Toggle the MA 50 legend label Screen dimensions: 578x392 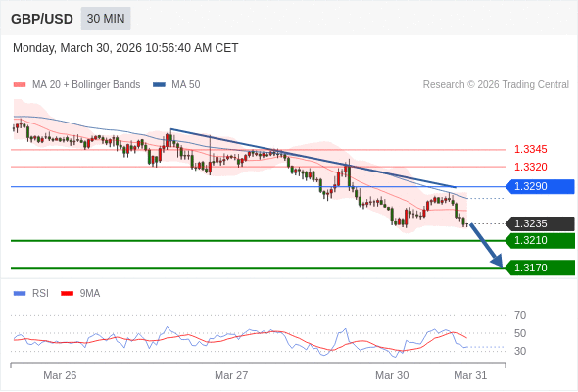tap(186, 85)
